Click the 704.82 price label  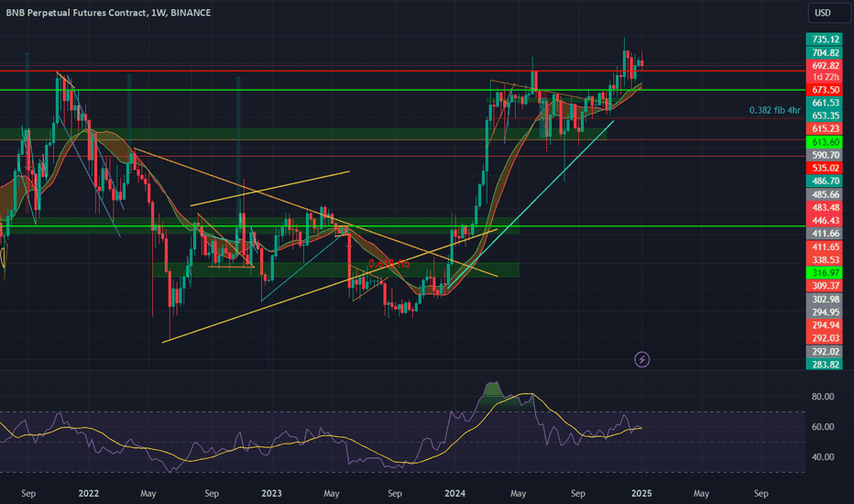point(825,52)
